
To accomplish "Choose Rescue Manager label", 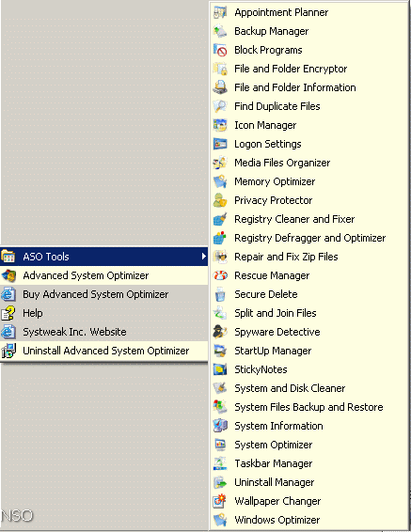I will click(272, 275).
